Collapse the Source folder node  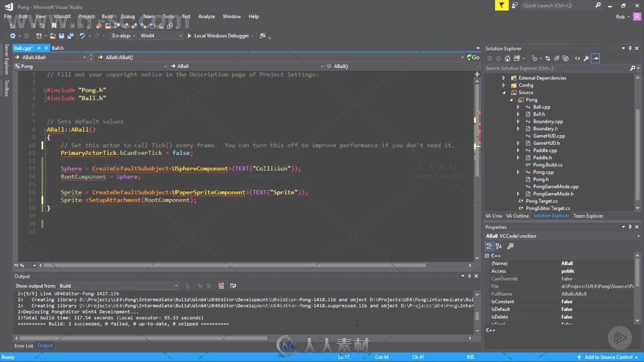click(x=504, y=93)
